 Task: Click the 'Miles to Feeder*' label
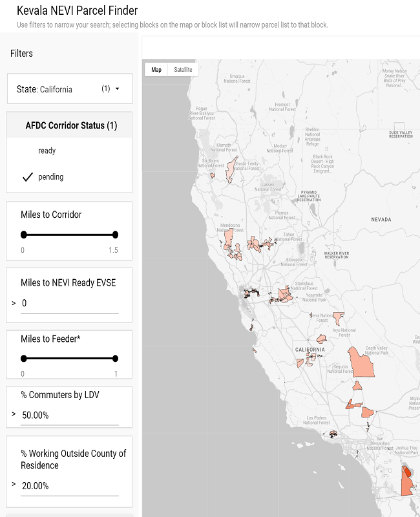coord(50,339)
